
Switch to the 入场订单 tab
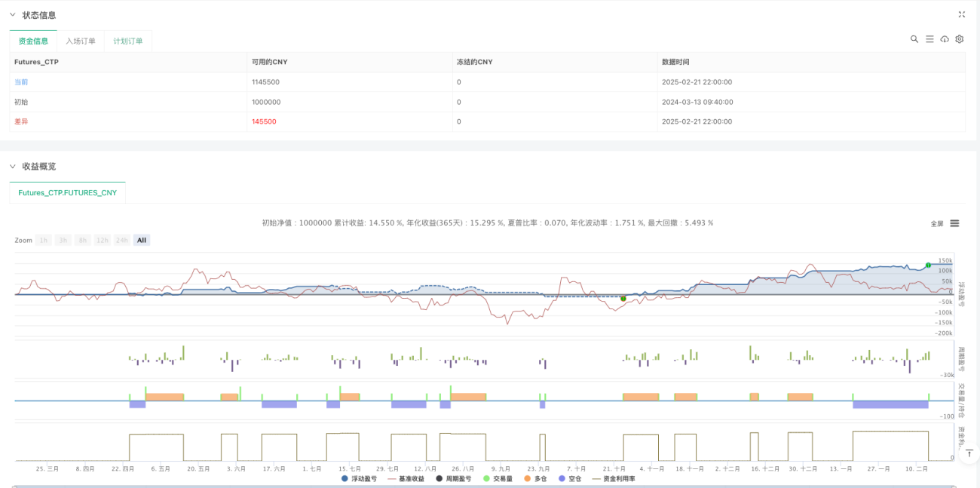[x=81, y=41]
